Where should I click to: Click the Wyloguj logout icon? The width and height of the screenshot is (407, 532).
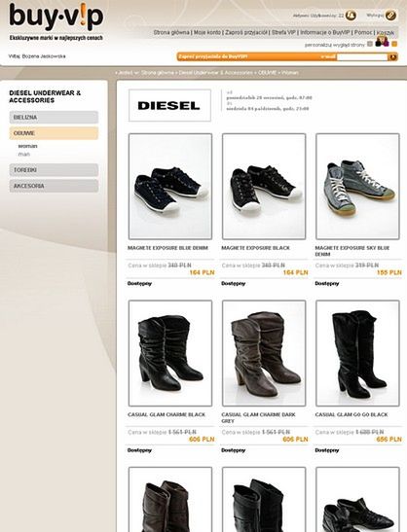coord(391,16)
